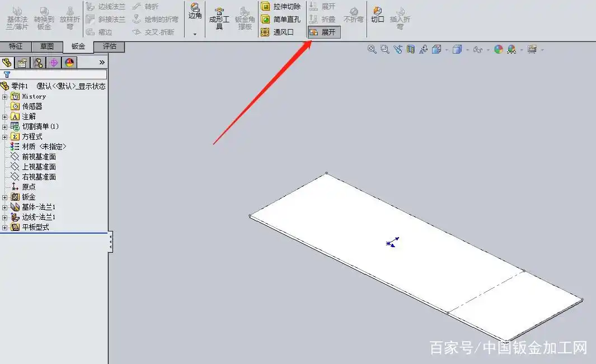
Task: Toggle the Section View icon
Action: [411, 49]
